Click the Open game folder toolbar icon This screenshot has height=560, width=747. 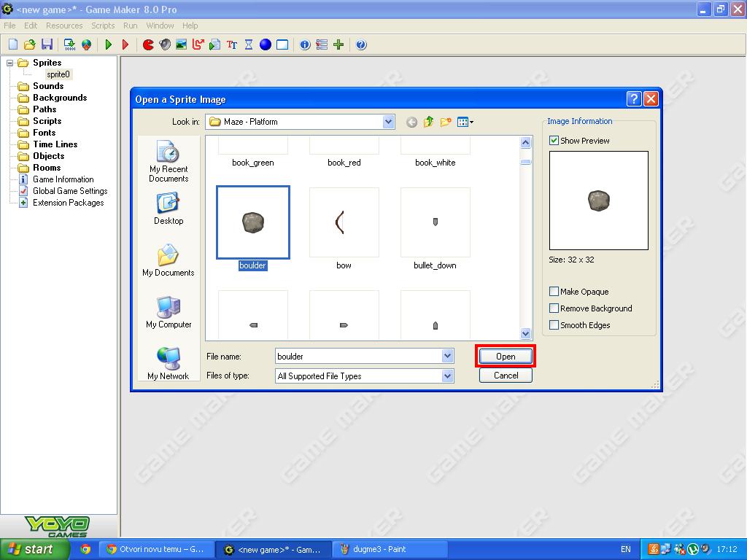click(29, 44)
